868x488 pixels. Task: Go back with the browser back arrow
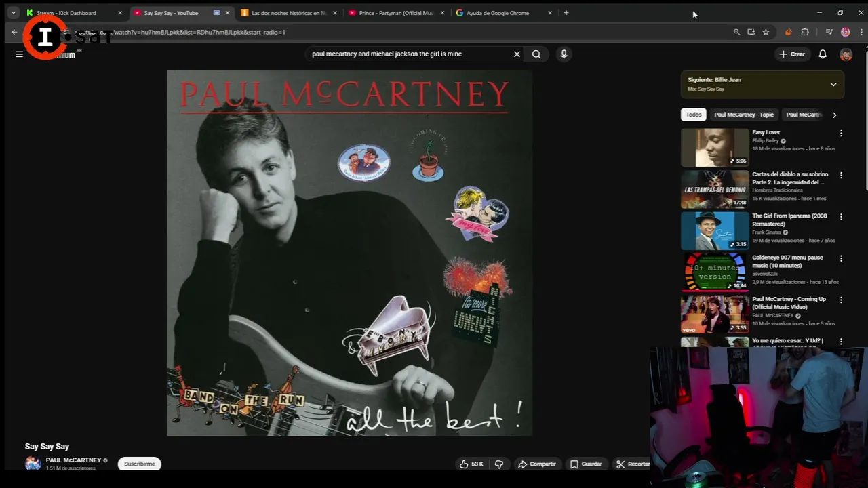(14, 32)
